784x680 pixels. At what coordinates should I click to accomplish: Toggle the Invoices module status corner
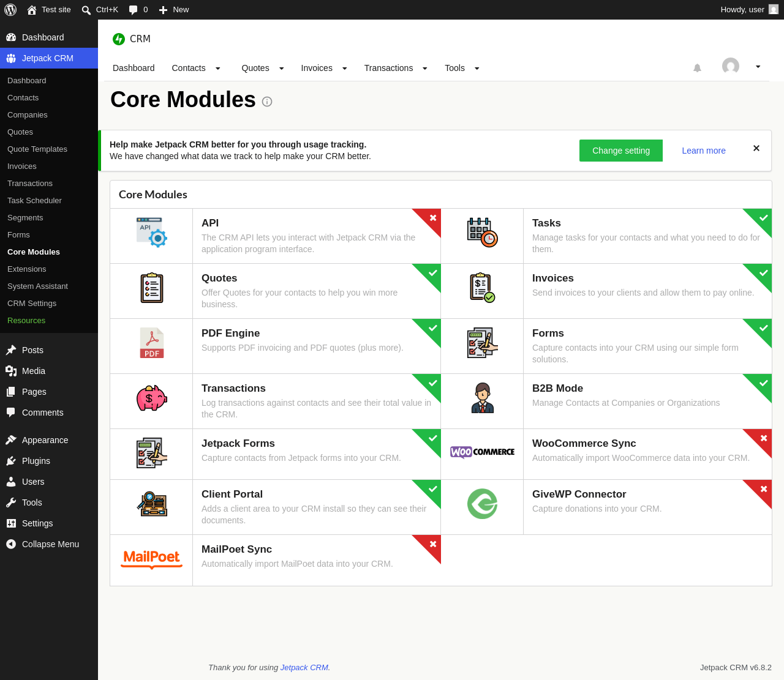point(762,274)
